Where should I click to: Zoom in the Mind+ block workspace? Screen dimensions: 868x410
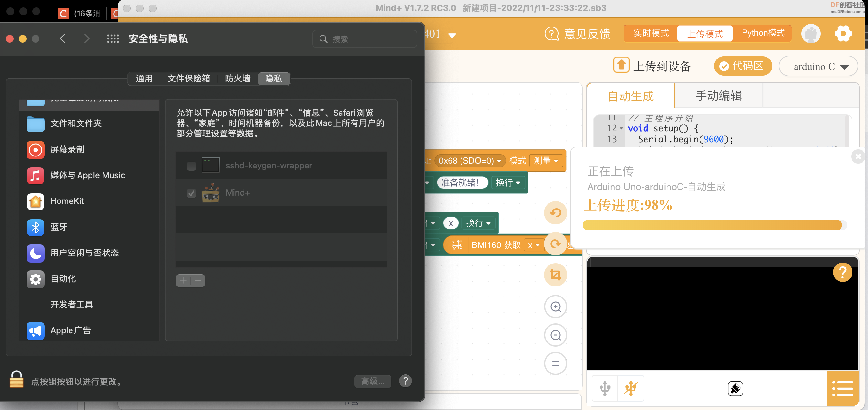pyautogui.click(x=556, y=307)
